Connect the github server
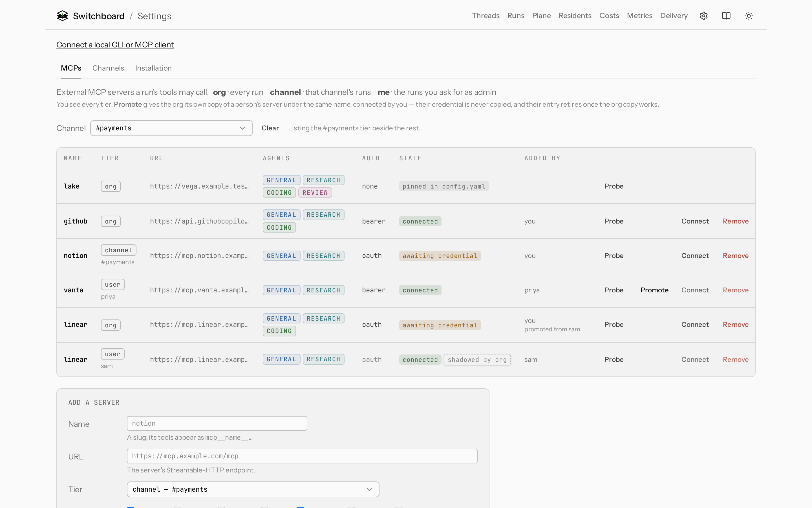The image size is (812, 508). pyautogui.click(x=695, y=221)
